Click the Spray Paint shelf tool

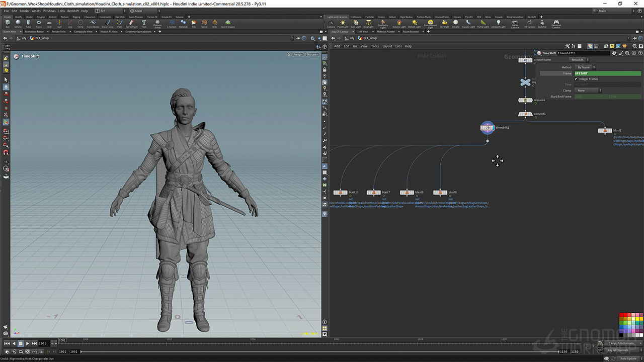132,24
